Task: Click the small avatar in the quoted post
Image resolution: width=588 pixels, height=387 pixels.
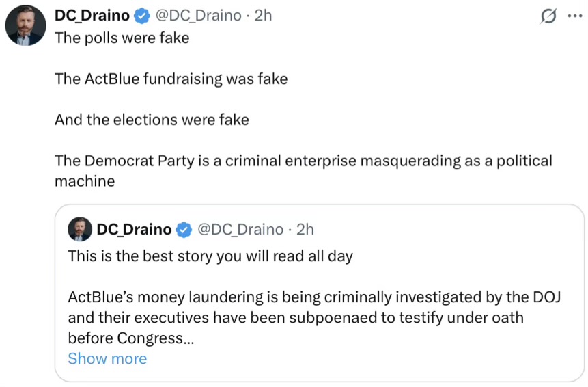Action: [x=79, y=229]
